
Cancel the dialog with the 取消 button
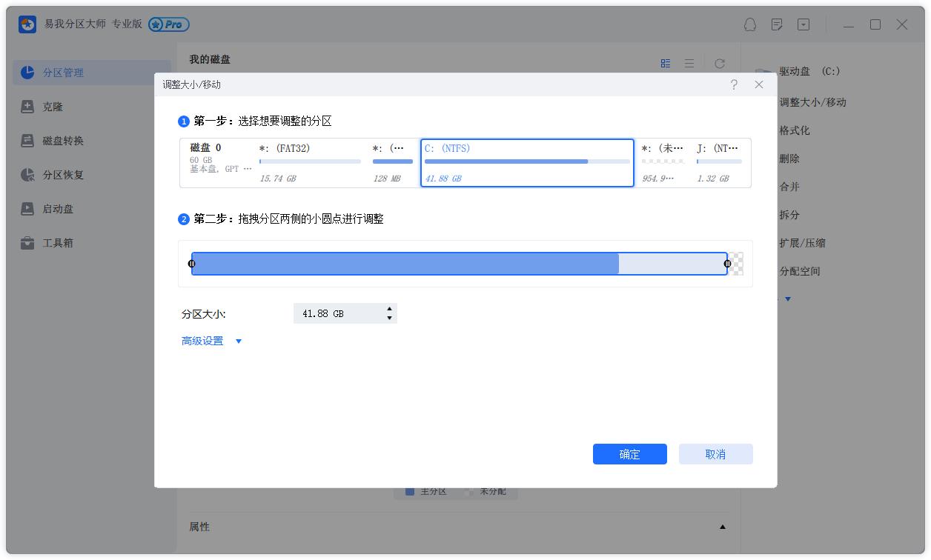tap(715, 453)
